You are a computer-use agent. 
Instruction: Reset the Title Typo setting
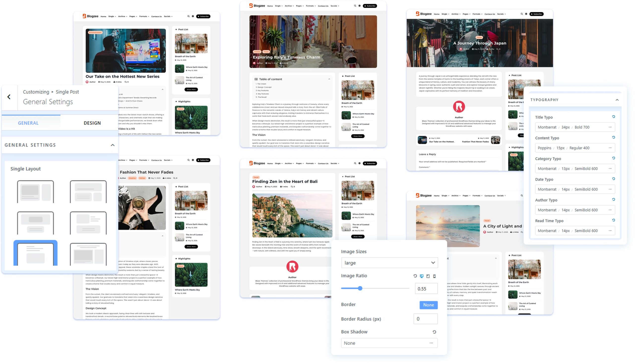[x=613, y=117]
